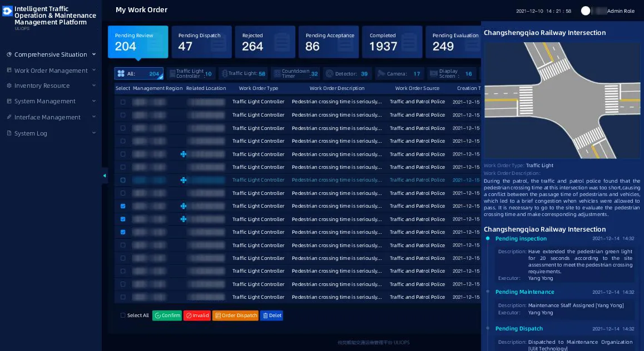
Task: Click the Select column header
Action: pyautogui.click(x=123, y=88)
